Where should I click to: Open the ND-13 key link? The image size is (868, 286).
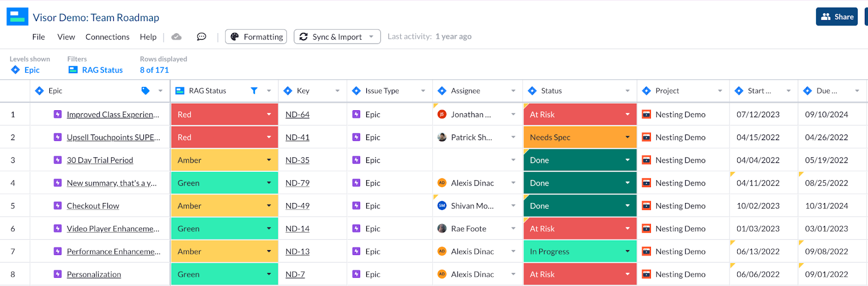297,251
